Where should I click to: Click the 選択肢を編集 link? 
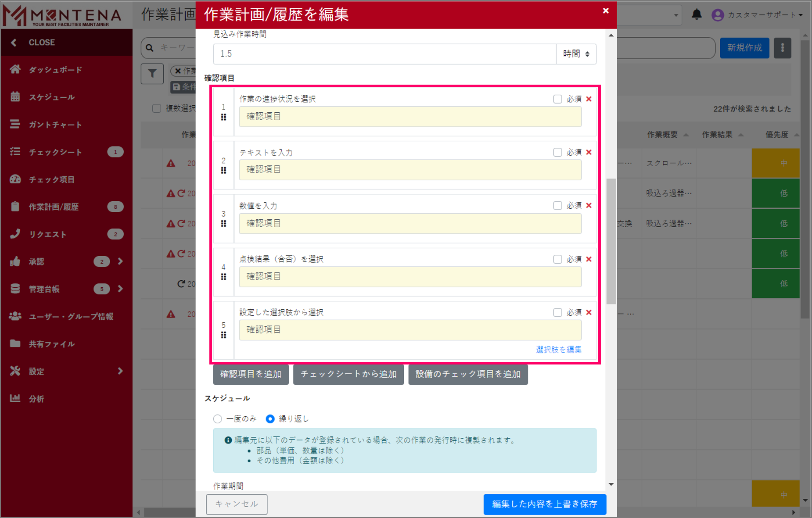(x=558, y=350)
